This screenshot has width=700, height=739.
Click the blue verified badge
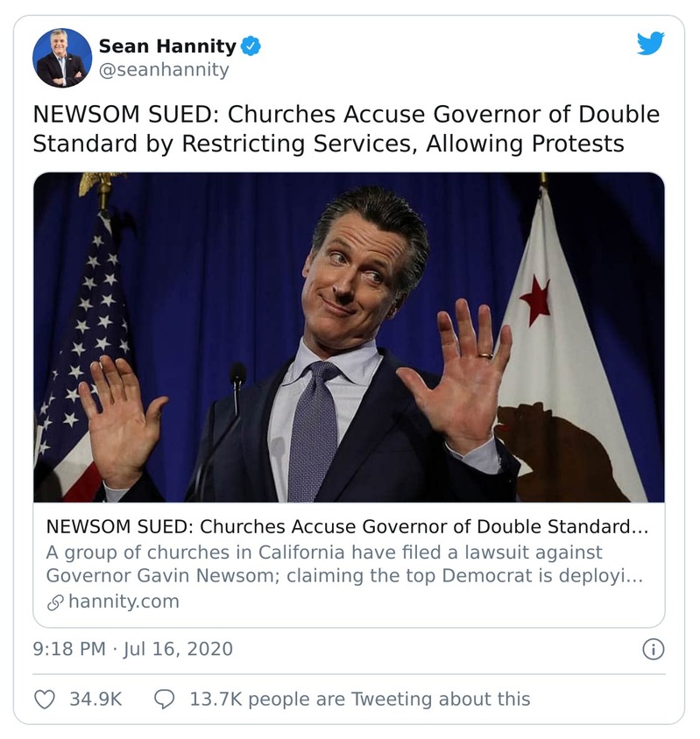(x=251, y=46)
